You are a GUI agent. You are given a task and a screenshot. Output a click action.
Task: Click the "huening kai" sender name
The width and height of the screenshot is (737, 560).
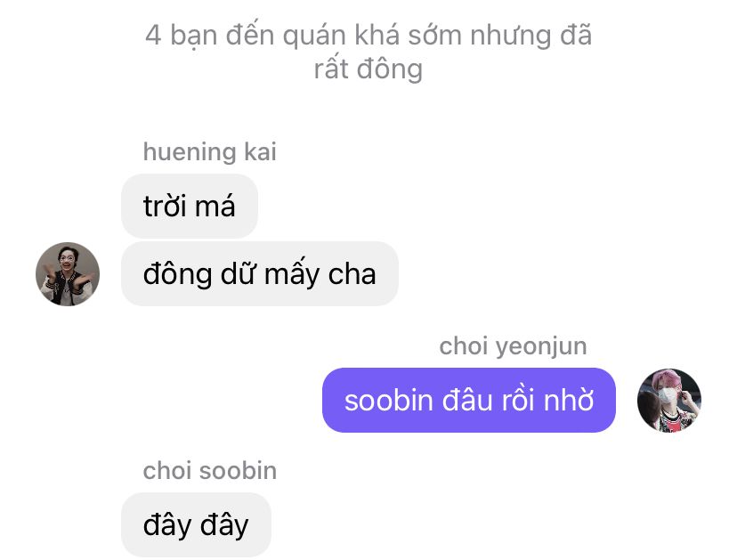(210, 152)
